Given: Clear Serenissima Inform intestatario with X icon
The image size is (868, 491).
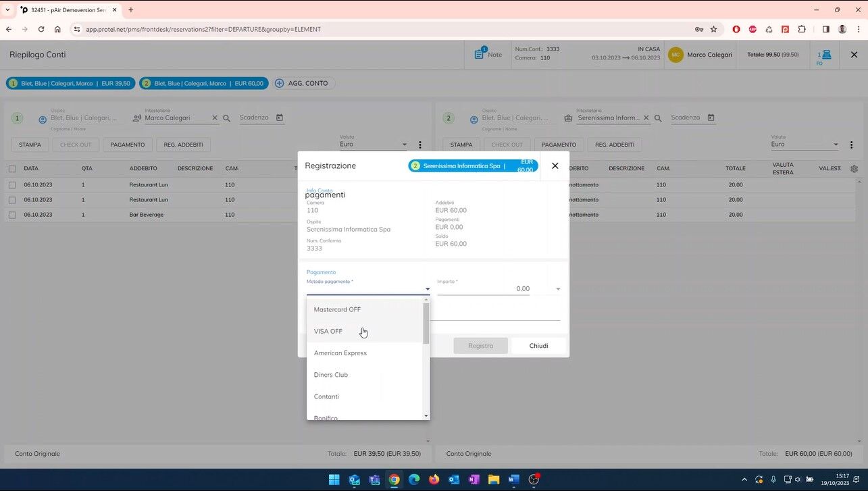Looking at the screenshot, I should [x=646, y=118].
